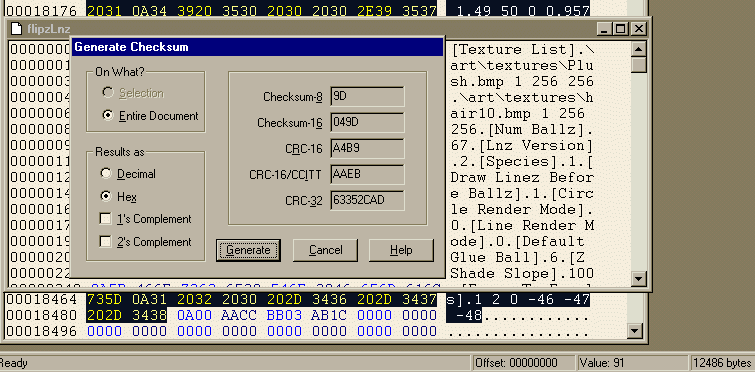Close the flipzLnz window
The image size is (755, 372).
(638, 29)
